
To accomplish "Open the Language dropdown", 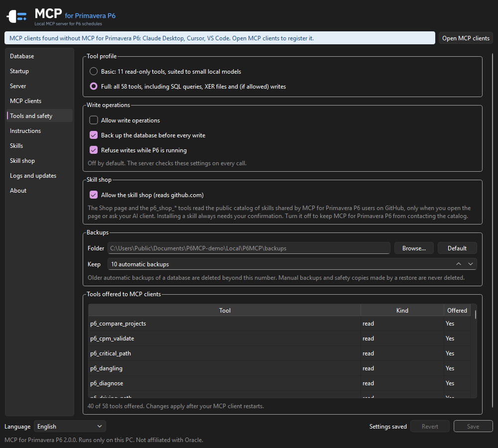I will 70,426.
